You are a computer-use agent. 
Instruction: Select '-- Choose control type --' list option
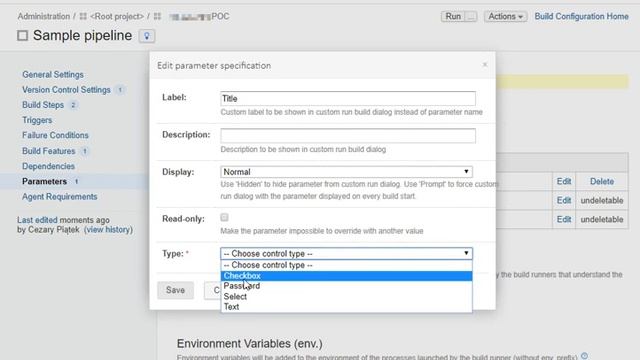point(347,265)
